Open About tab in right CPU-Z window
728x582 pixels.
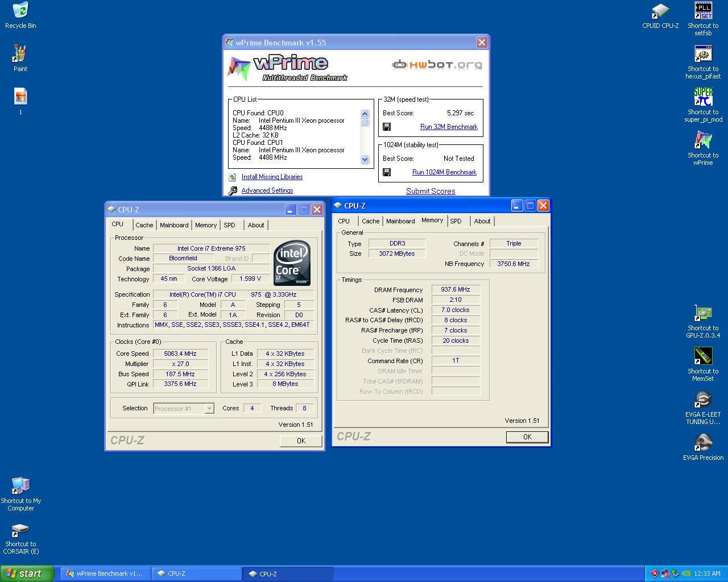click(x=482, y=221)
